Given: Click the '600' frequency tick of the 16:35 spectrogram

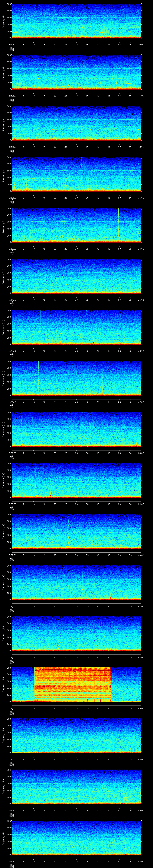Looking at the screenshot, I should click(x=9, y=324).
